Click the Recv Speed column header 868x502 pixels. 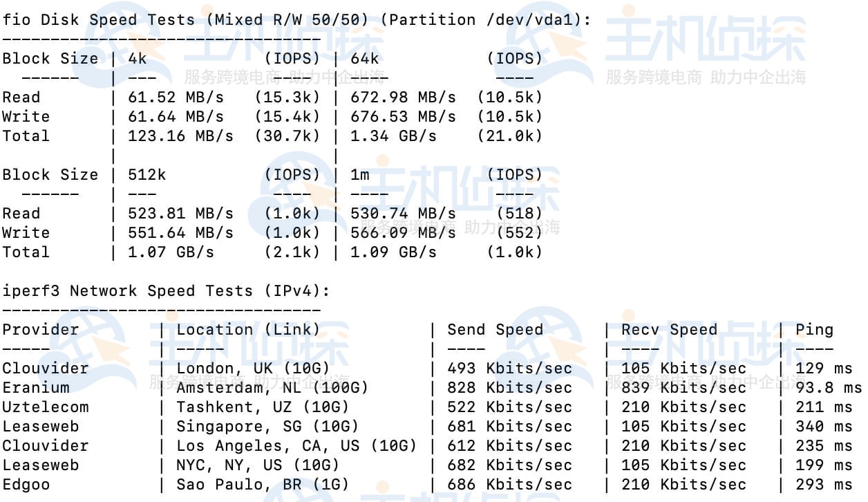[x=669, y=330]
